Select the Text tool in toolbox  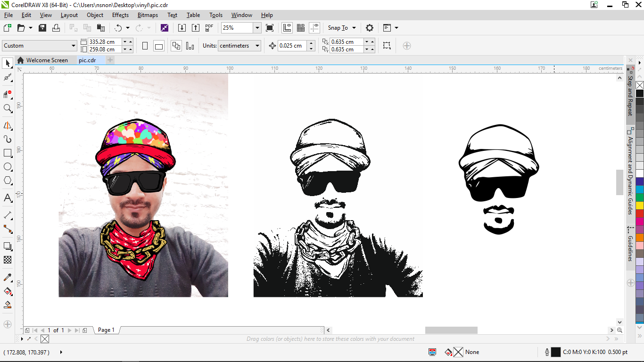8,198
